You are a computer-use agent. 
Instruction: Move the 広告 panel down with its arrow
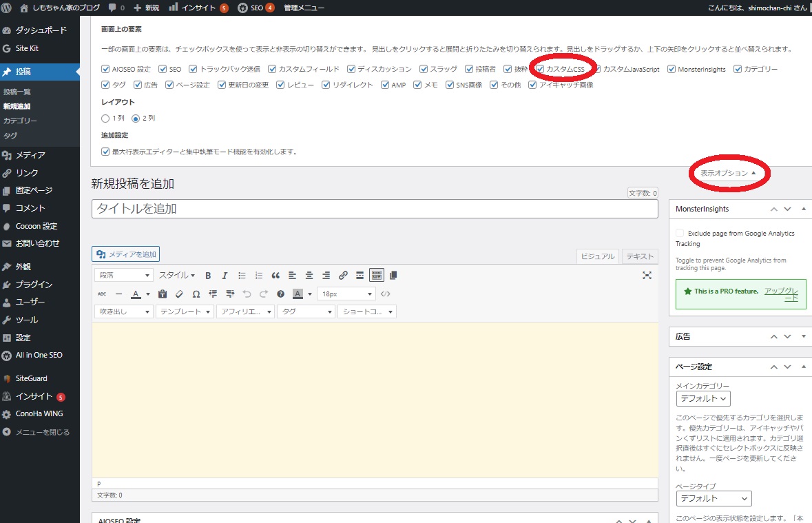coord(787,336)
